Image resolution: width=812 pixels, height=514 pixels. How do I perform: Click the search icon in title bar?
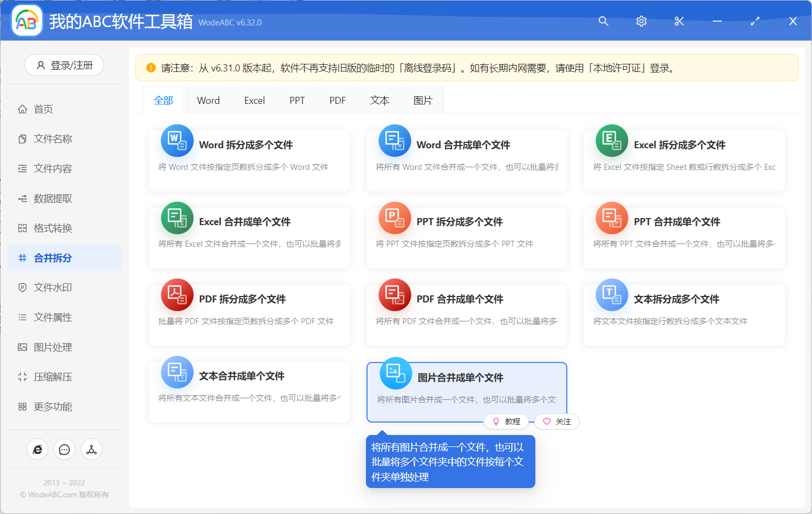[603, 21]
